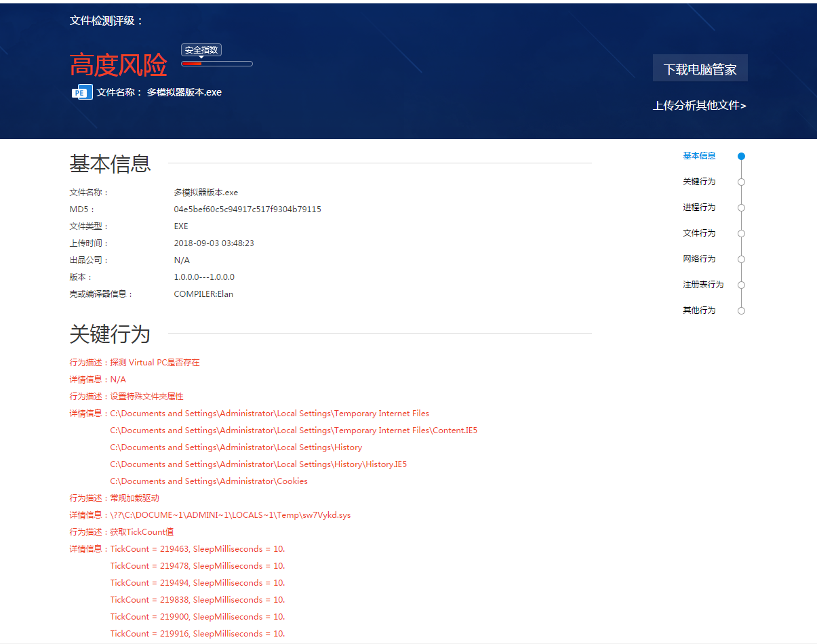Select 文件行为 in the side navigation

tap(699, 233)
